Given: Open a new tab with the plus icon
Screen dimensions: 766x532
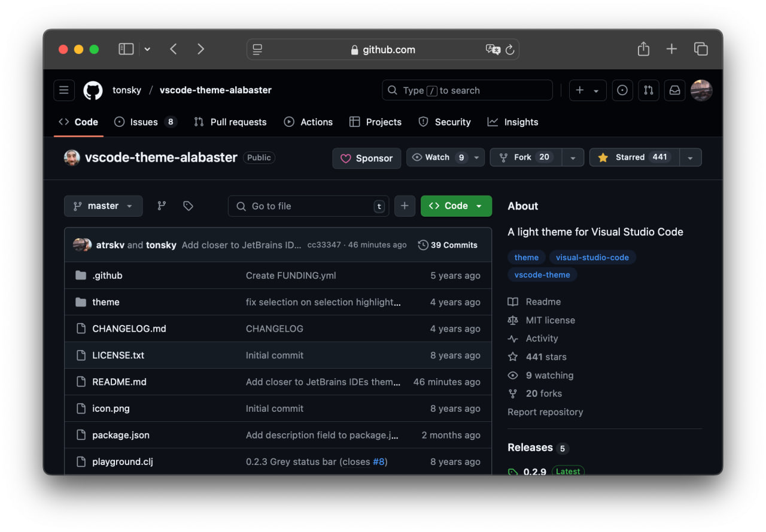Looking at the screenshot, I should (x=671, y=49).
